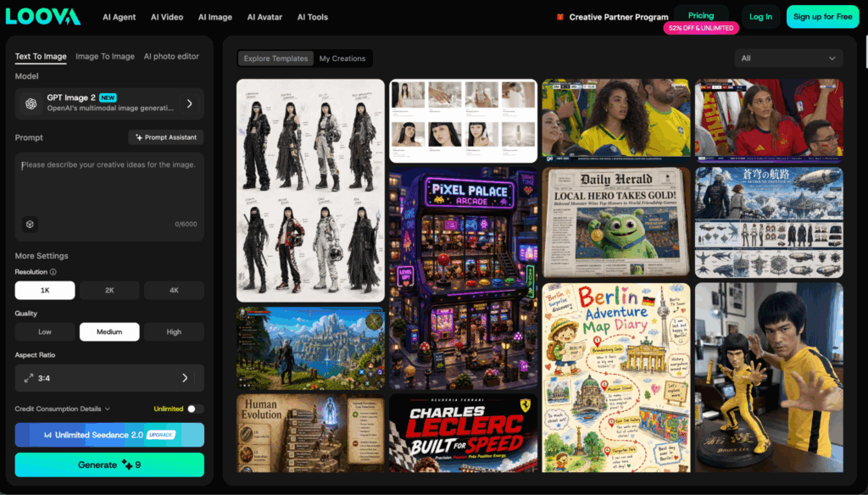Set quality to Medium
Image resolution: width=868 pixels, height=495 pixels.
109,331
